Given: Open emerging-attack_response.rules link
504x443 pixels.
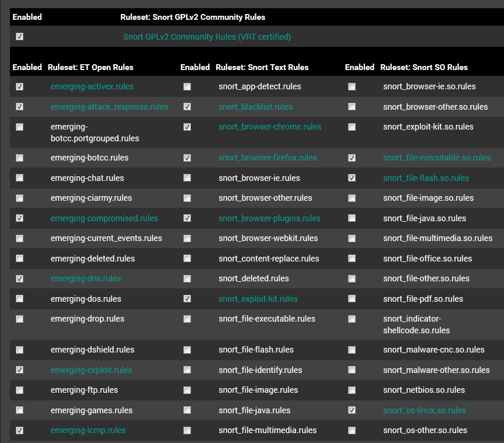Looking at the screenshot, I should click(109, 107).
